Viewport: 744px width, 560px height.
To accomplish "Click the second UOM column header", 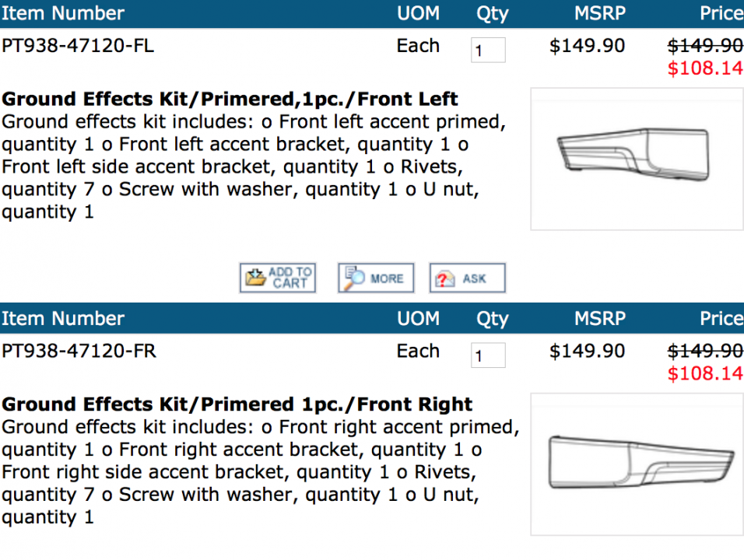I will [x=418, y=319].
